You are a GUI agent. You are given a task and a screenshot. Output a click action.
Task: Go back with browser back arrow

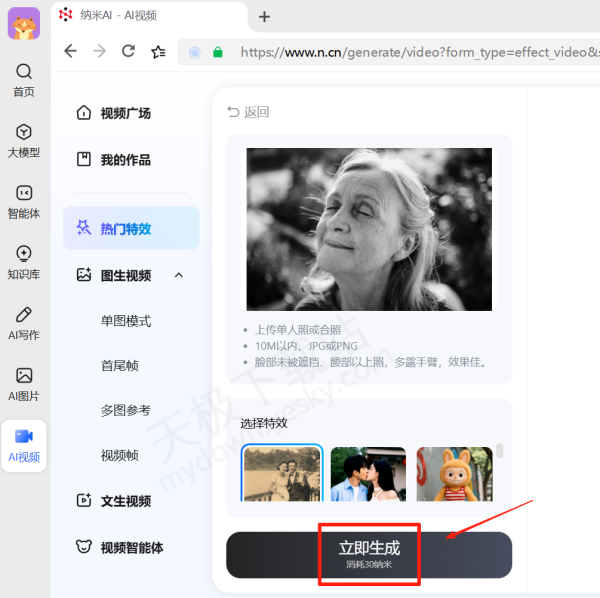(69, 51)
